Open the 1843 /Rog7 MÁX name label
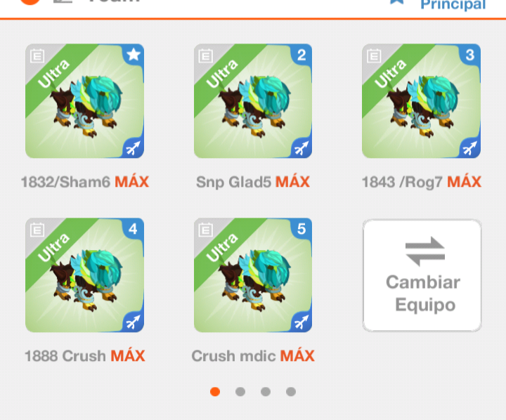506x420 pixels. (422, 182)
